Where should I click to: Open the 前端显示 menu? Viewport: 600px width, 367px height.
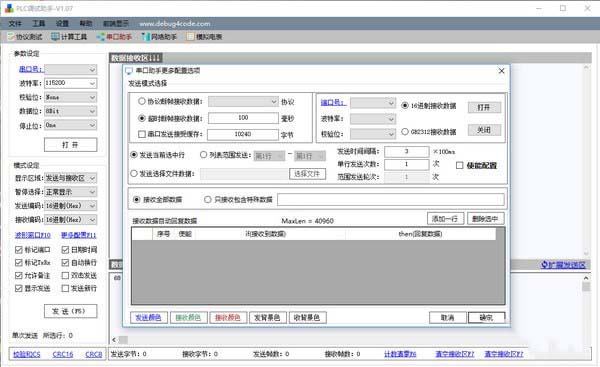coord(116,24)
